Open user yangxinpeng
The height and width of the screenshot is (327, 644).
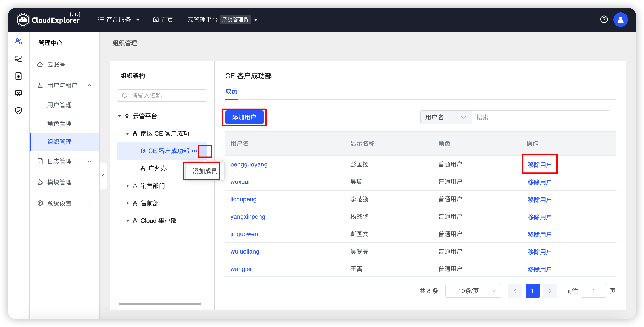click(x=248, y=217)
